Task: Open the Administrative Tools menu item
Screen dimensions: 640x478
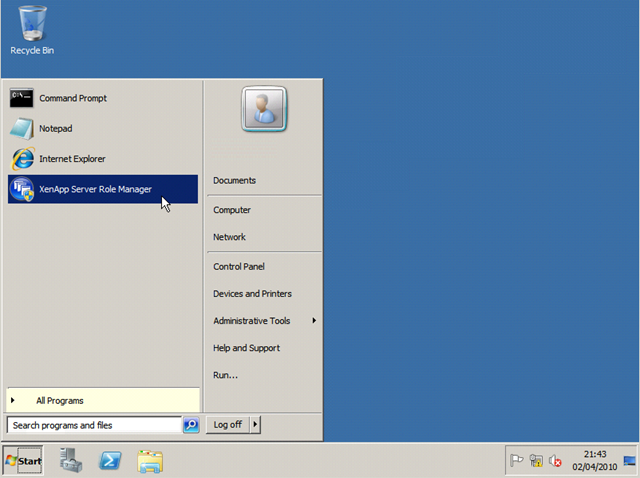Action: pyautogui.click(x=264, y=321)
